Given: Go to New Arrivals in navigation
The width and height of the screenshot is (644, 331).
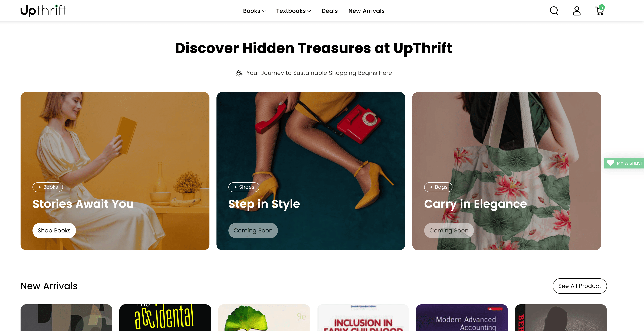Looking at the screenshot, I should [x=366, y=11].
